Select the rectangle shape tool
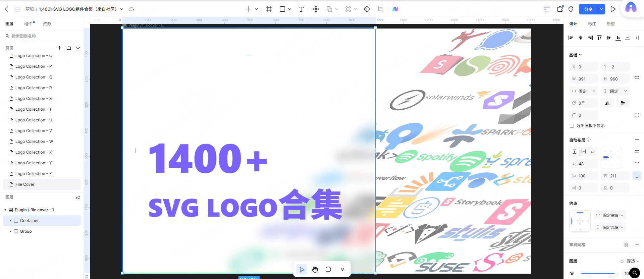The width and height of the screenshot is (644, 279). click(282, 9)
